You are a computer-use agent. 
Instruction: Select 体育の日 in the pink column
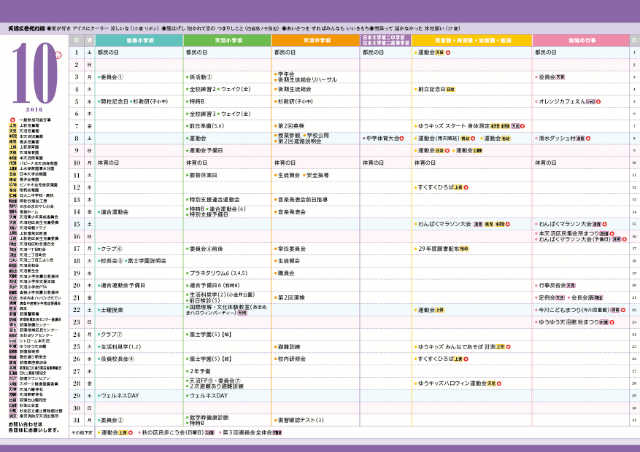pos(546,163)
